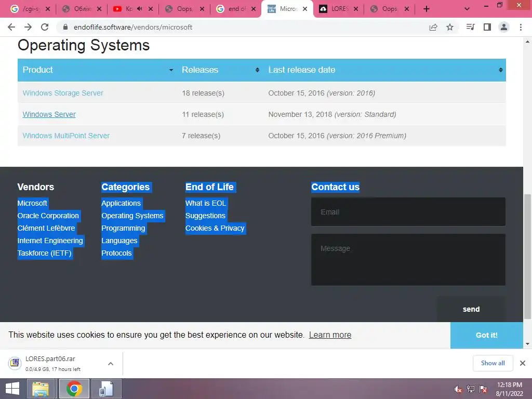Open the Suggestions footer link

click(x=205, y=216)
